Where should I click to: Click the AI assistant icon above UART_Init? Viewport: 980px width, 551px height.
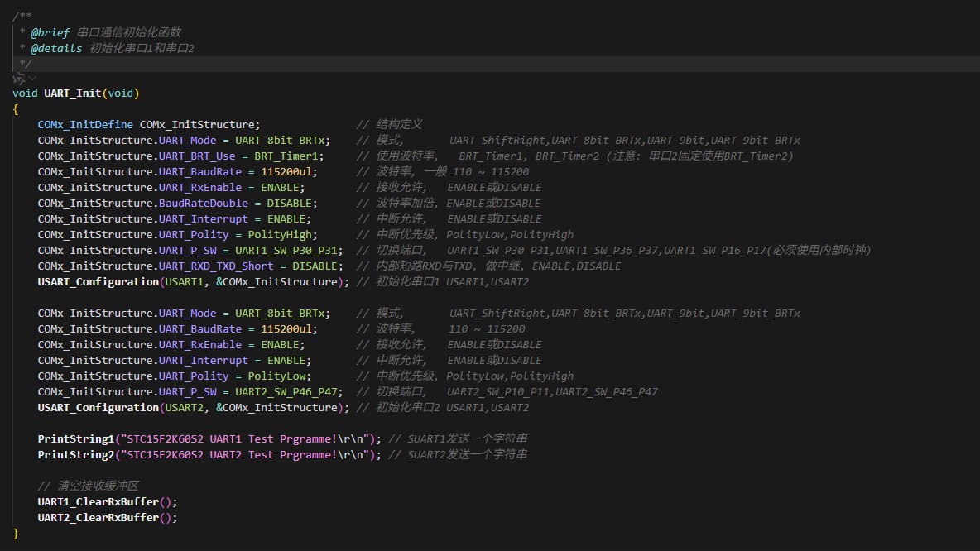point(17,78)
